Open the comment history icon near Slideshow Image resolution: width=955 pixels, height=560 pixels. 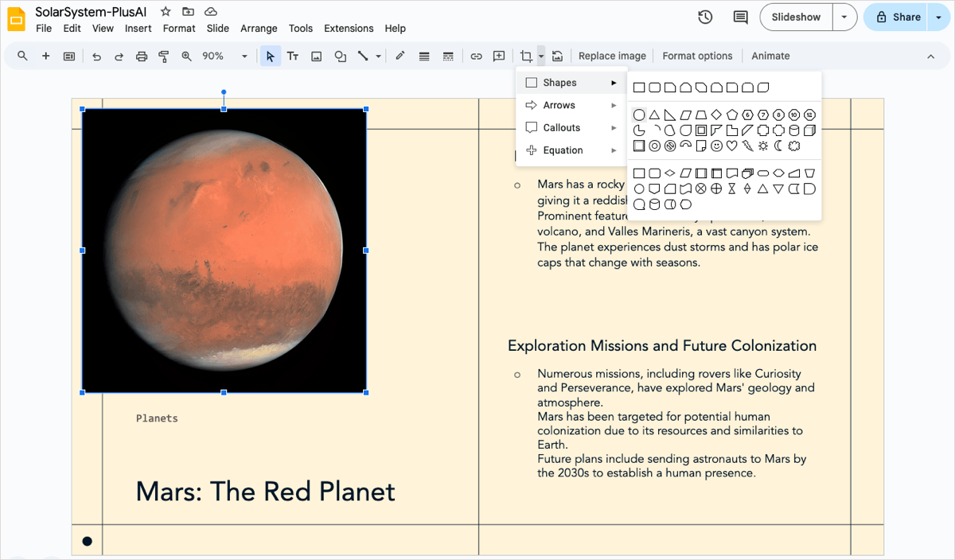pos(740,17)
